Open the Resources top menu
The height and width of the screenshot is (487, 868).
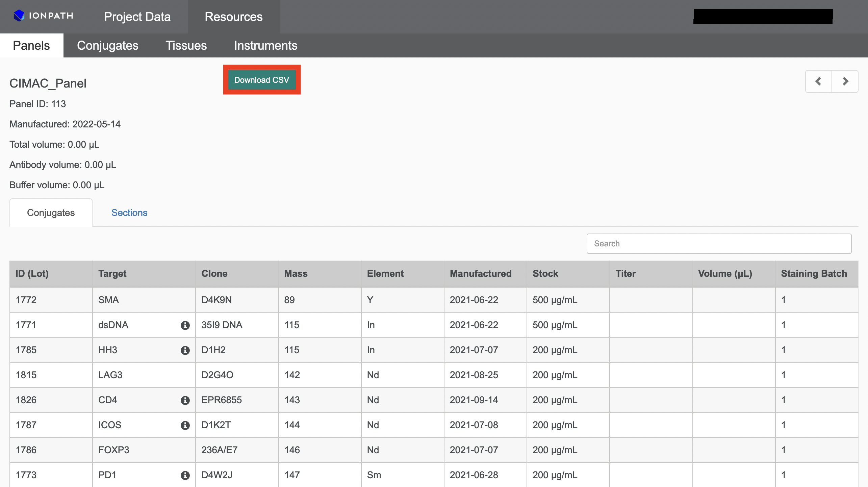(233, 17)
